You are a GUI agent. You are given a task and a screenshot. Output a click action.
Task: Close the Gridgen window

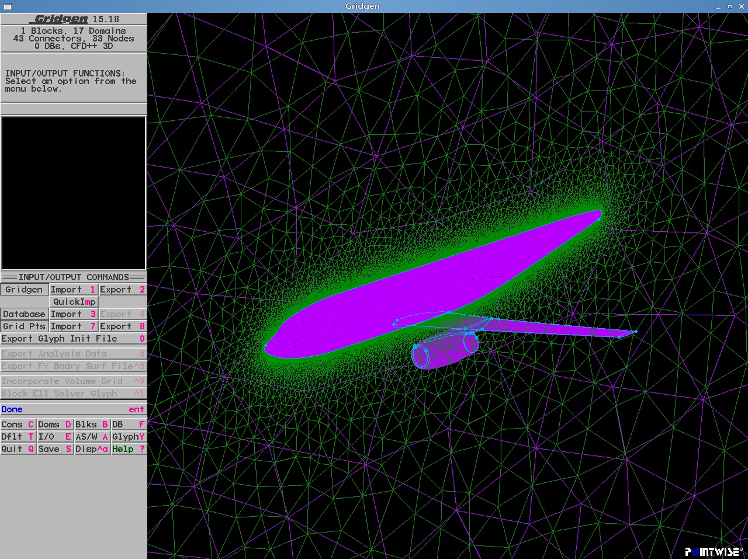pos(740,6)
